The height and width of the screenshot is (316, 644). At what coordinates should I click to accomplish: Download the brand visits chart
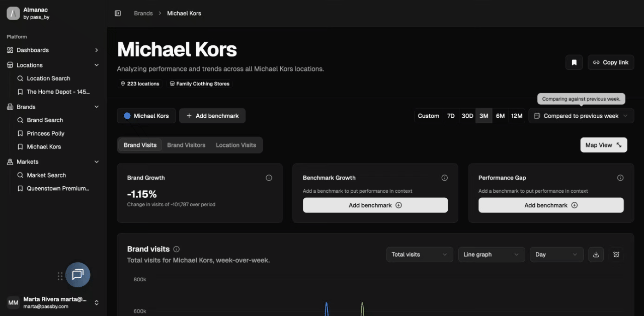pos(596,255)
